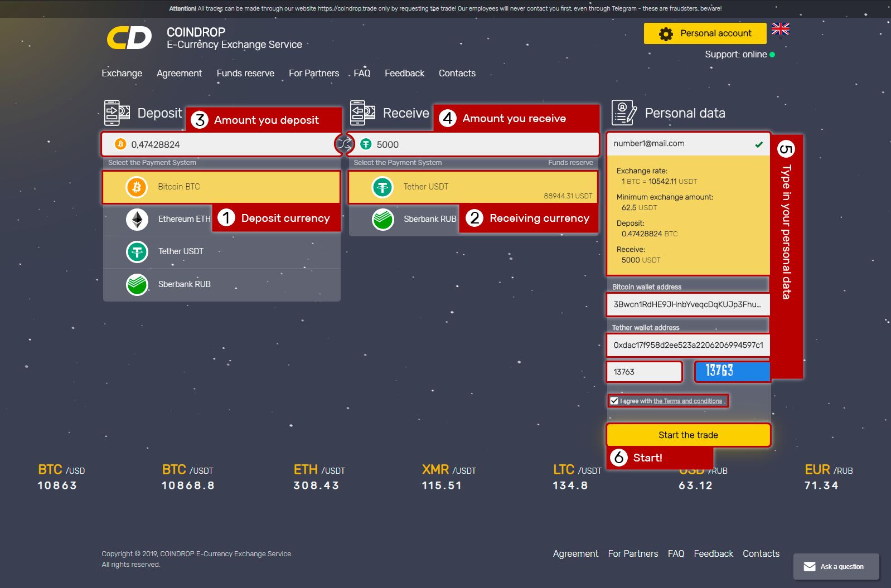Click the swap currencies icon between amounts

point(345,144)
